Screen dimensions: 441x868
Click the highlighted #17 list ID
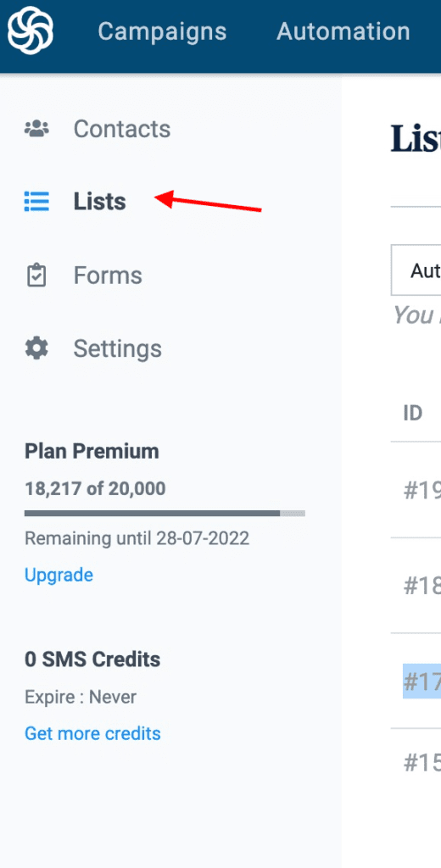point(421,682)
